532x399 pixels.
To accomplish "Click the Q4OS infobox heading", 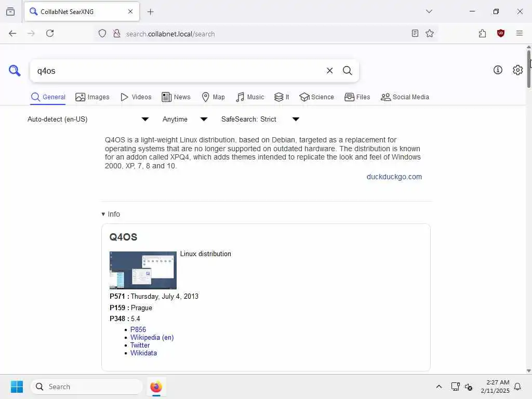I will (x=123, y=237).
